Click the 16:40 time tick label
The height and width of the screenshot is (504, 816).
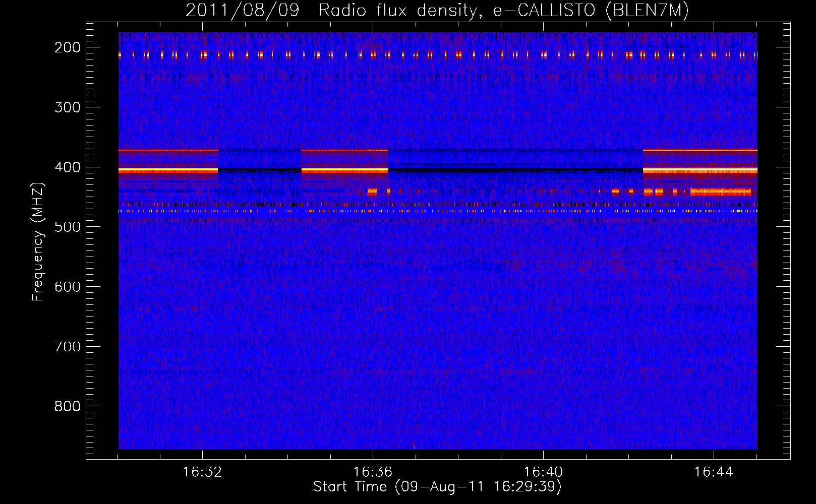[543, 472]
